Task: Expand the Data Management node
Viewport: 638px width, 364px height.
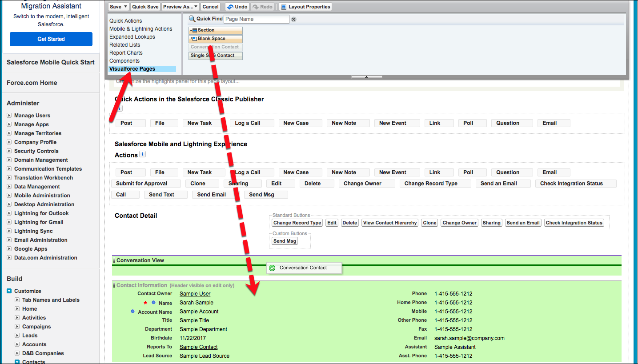Action: pos(9,187)
